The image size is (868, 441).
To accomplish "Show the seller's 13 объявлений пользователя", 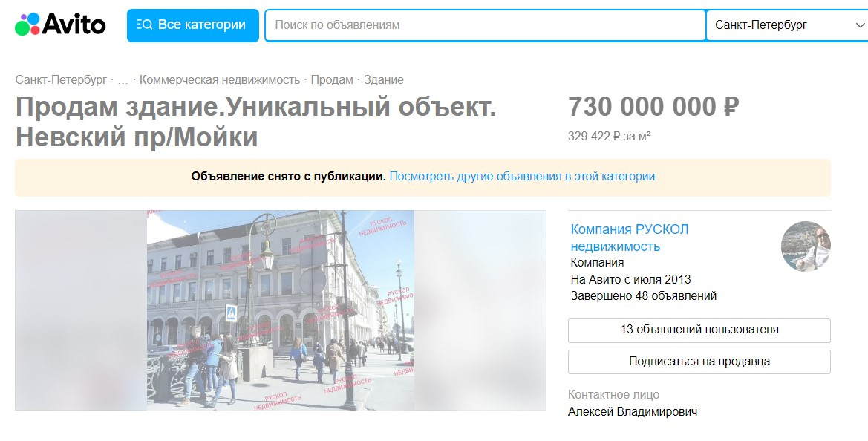I will pyautogui.click(x=699, y=330).
